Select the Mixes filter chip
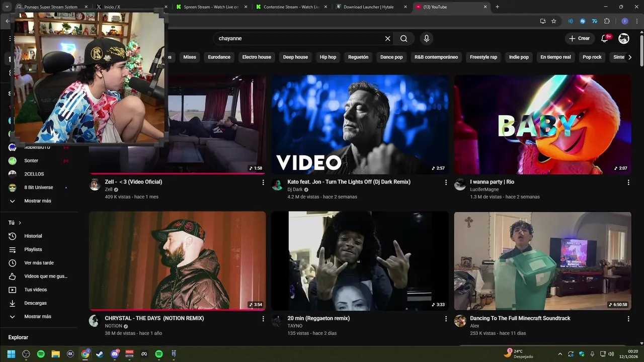This screenshot has height=362, width=644. pos(190,57)
